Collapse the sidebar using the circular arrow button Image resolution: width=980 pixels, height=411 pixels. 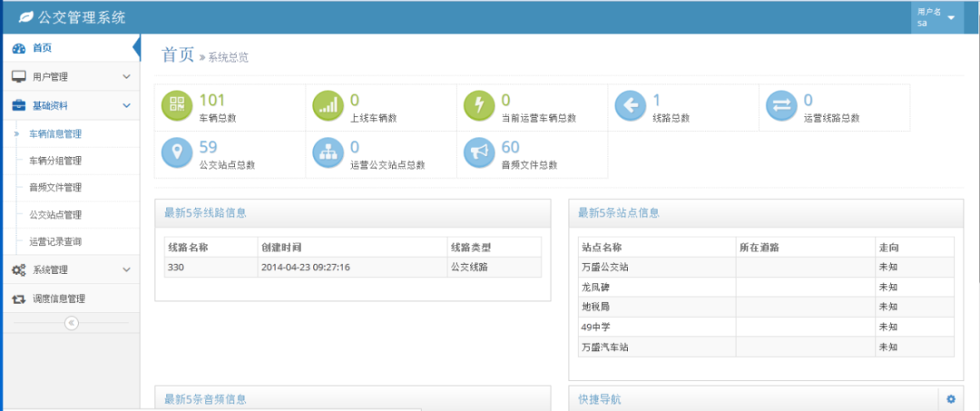[x=72, y=323]
